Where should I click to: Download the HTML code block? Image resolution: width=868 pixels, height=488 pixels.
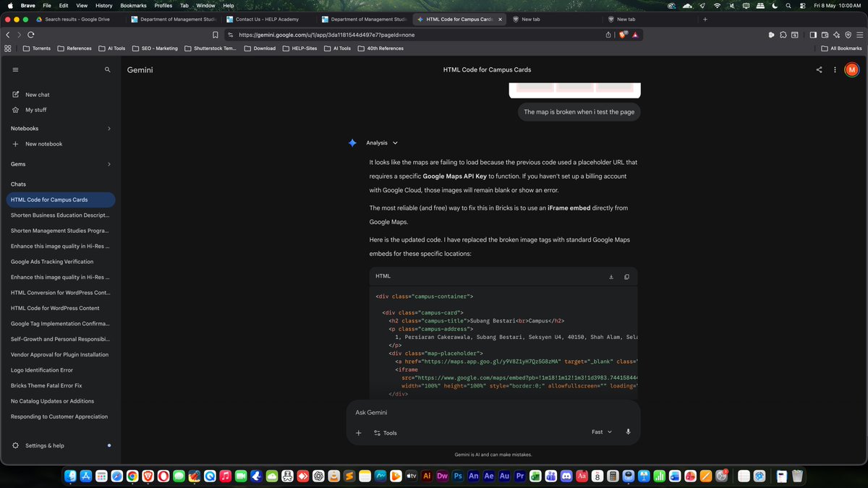point(611,276)
